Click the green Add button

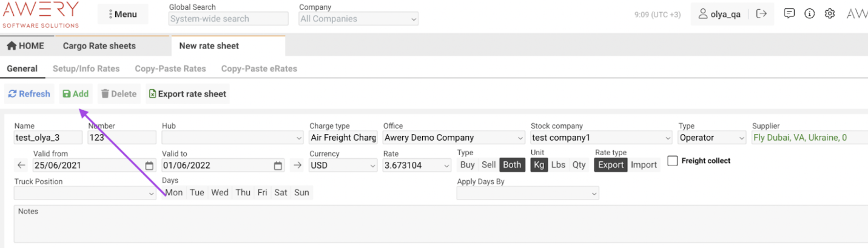click(75, 94)
